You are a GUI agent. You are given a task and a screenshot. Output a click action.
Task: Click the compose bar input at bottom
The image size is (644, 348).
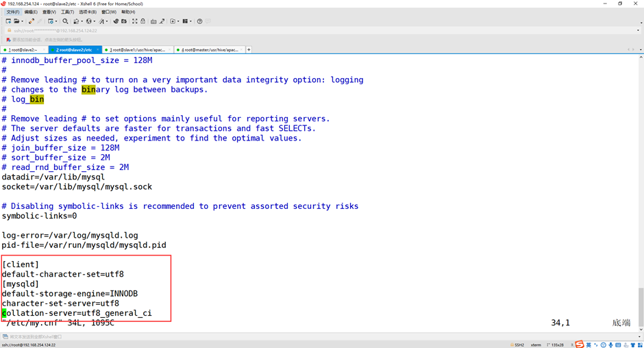321,336
